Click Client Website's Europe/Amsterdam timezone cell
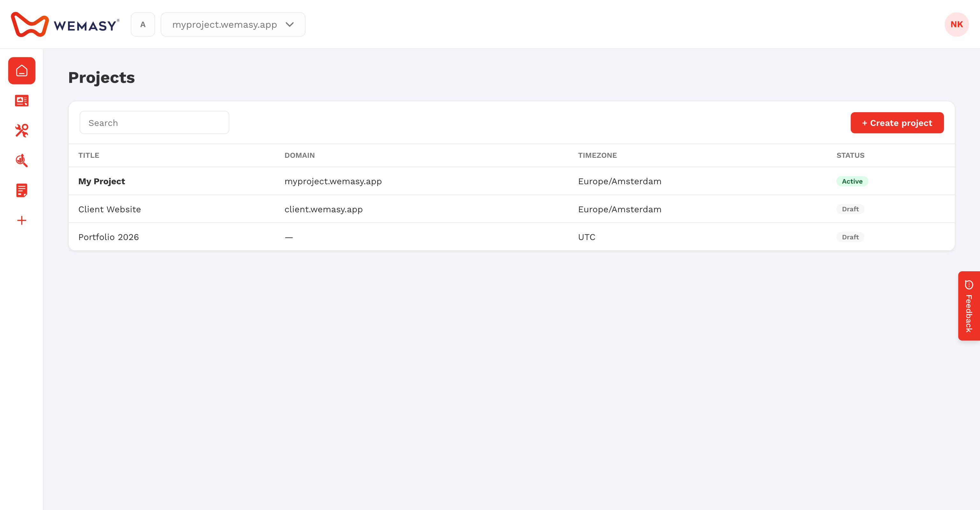The image size is (980, 510). click(620, 209)
